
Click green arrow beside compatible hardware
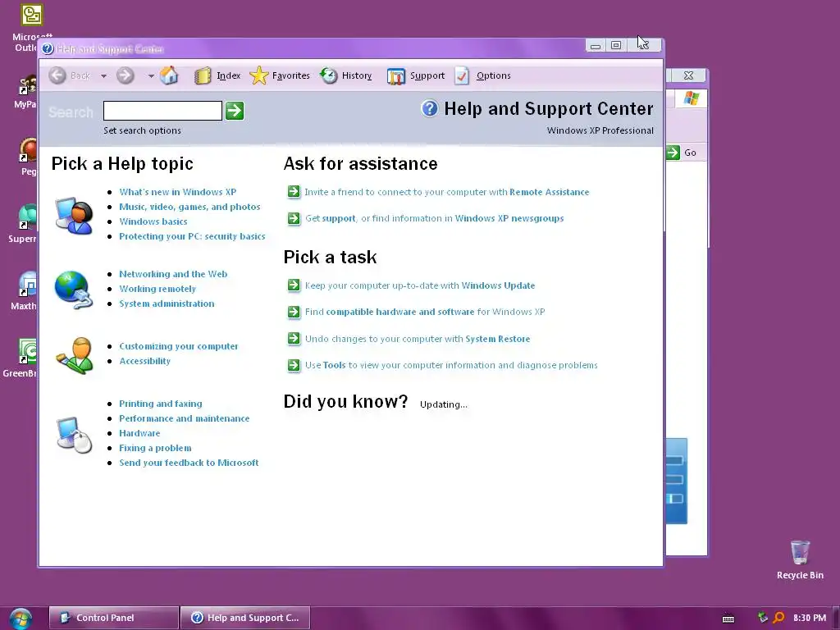point(294,311)
